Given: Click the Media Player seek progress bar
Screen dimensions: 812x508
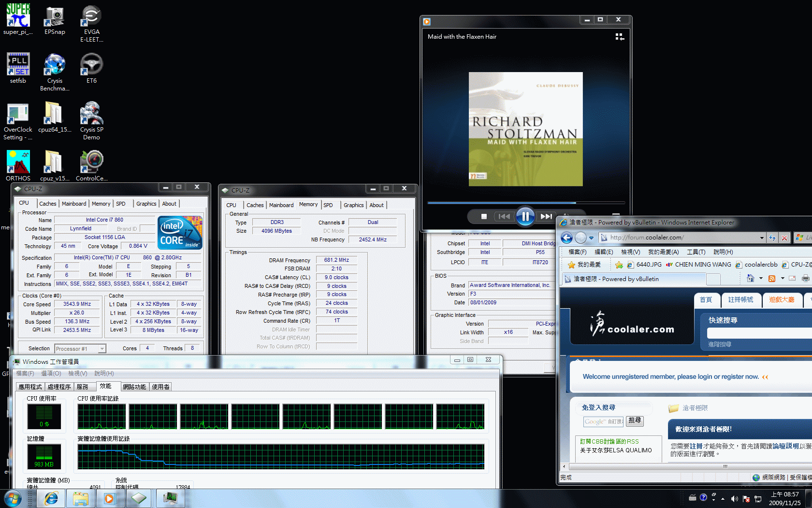Looking at the screenshot, I should [x=526, y=203].
